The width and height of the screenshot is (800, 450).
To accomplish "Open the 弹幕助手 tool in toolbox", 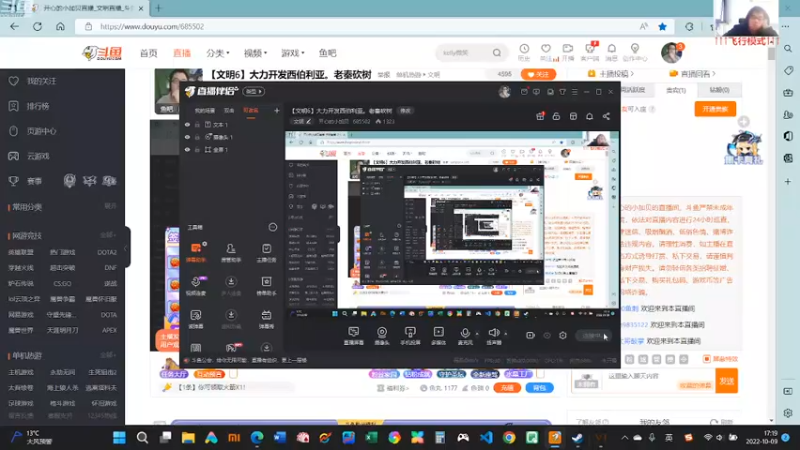I will [196, 252].
